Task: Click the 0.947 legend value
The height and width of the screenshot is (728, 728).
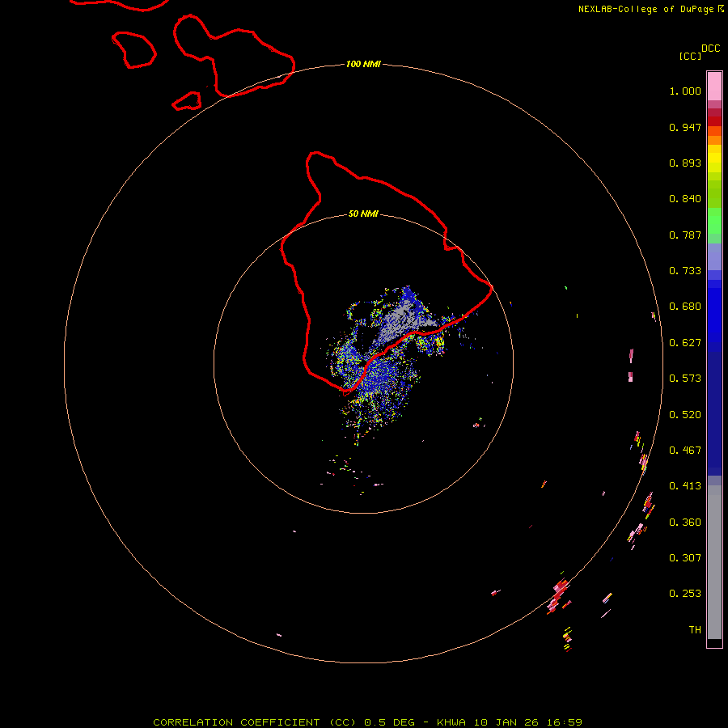Action: 685,127
